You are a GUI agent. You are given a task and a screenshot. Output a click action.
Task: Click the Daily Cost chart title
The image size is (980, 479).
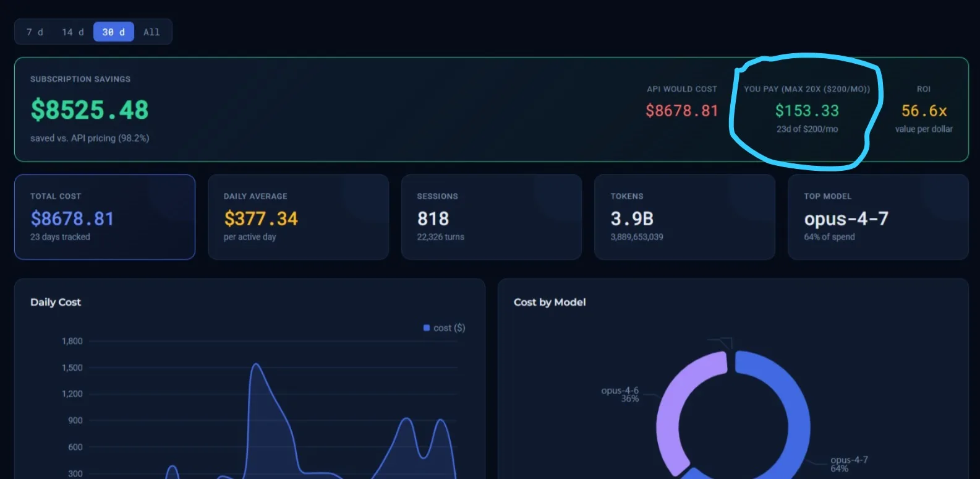coord(56,302)
